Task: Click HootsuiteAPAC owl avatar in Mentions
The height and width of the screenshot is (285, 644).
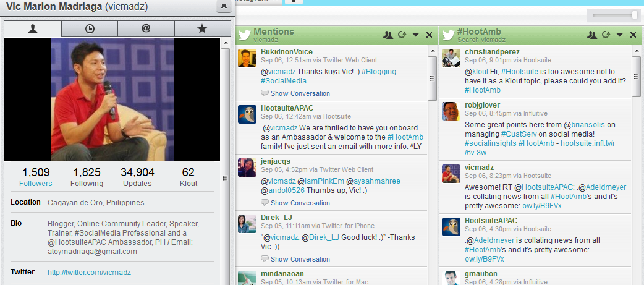Action: tap(248, 114)
